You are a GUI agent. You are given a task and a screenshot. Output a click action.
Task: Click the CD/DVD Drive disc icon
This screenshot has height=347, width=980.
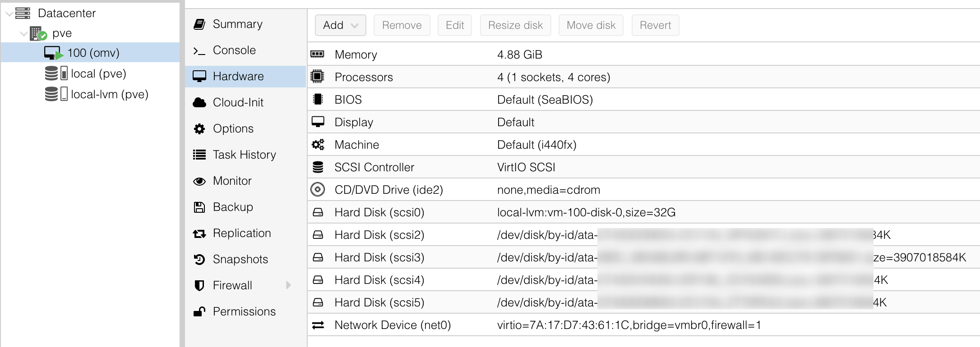pos(319,189)
